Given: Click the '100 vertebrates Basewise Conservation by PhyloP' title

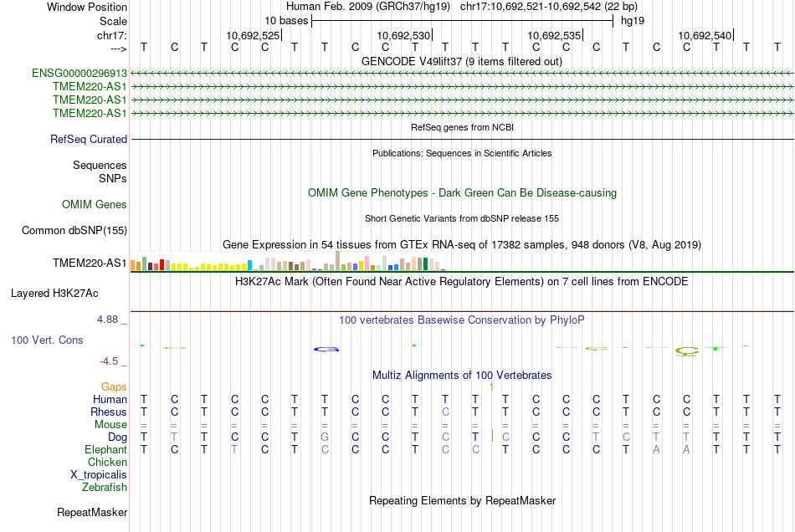Looking at the screenshot, I should click(x=462, y=320).
